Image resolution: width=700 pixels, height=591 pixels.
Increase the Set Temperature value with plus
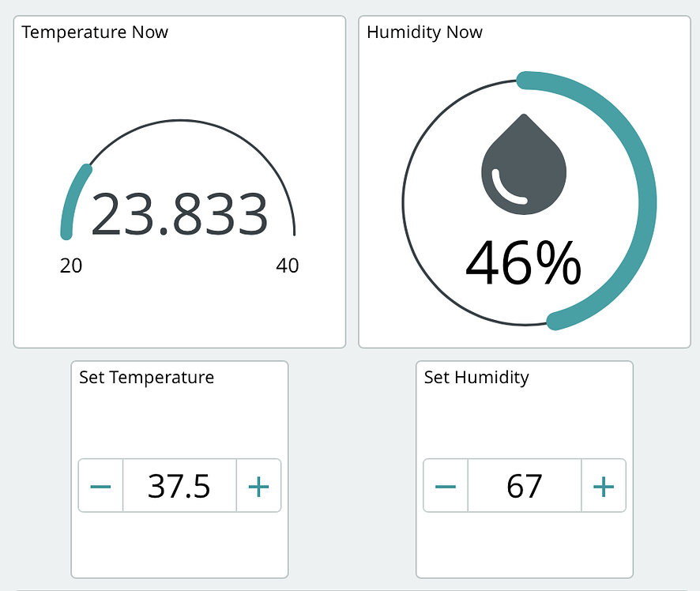(258, 486)
